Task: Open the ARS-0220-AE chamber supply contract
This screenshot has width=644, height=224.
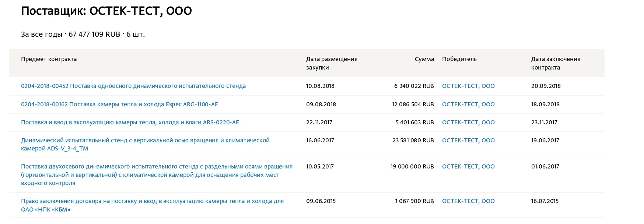Action: [x=130, y=122]
